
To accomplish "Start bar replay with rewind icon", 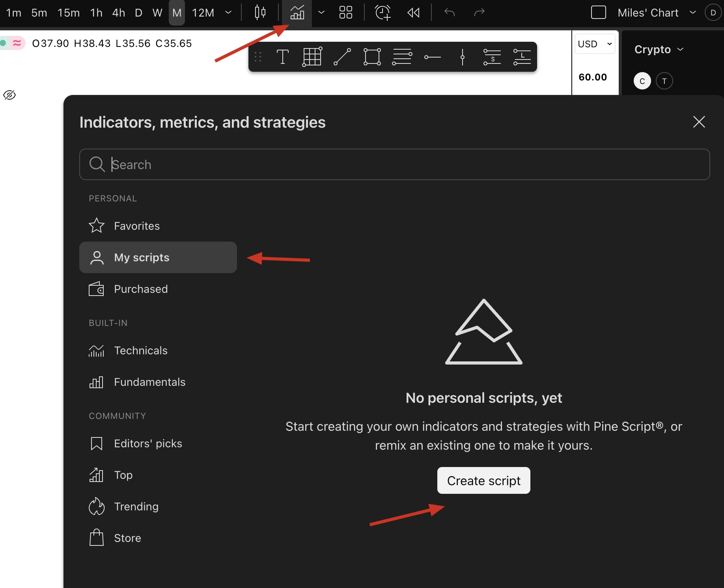I will [414, 13].
